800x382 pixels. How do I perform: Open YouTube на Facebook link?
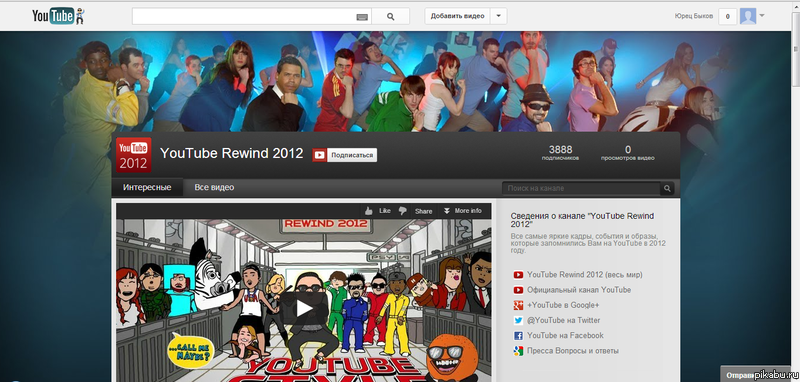click(565, 335)
